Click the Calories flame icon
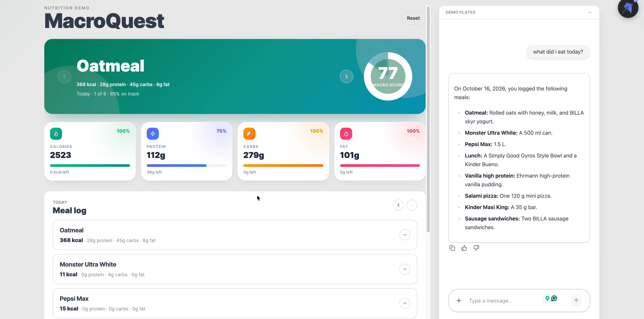Screen dimensions: 644x319 click(x=56, y=134)
